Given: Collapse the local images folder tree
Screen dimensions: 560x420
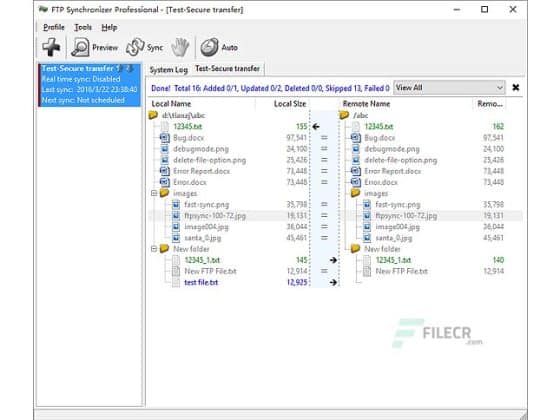Looking at the screenshot, I should coord(154,193).
